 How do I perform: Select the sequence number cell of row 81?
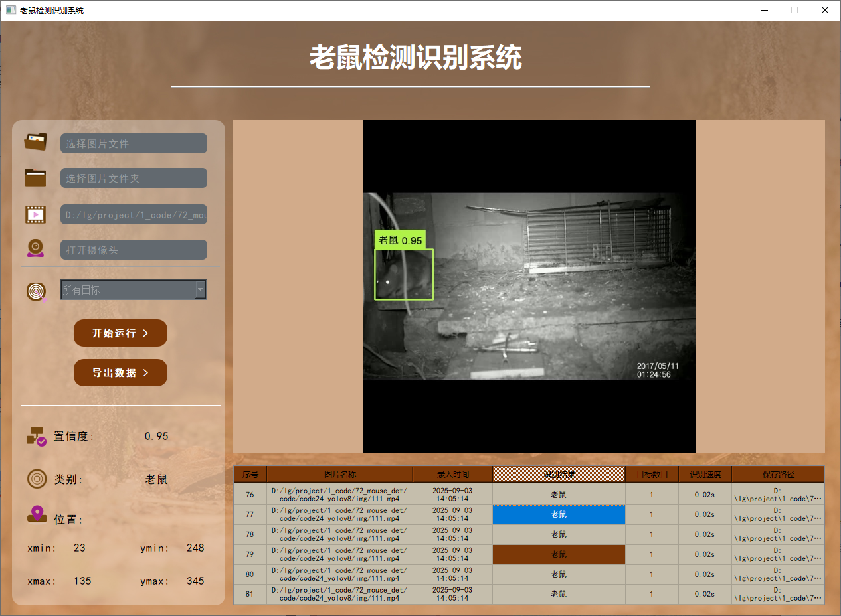[250, 594]
